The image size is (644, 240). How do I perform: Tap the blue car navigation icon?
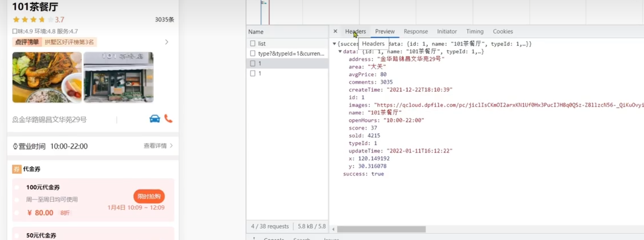pyautogui.click(x=155, y=119)
